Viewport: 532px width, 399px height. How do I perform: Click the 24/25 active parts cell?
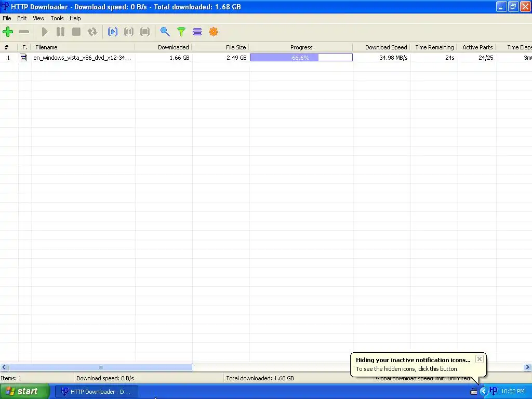click(486, 58)
